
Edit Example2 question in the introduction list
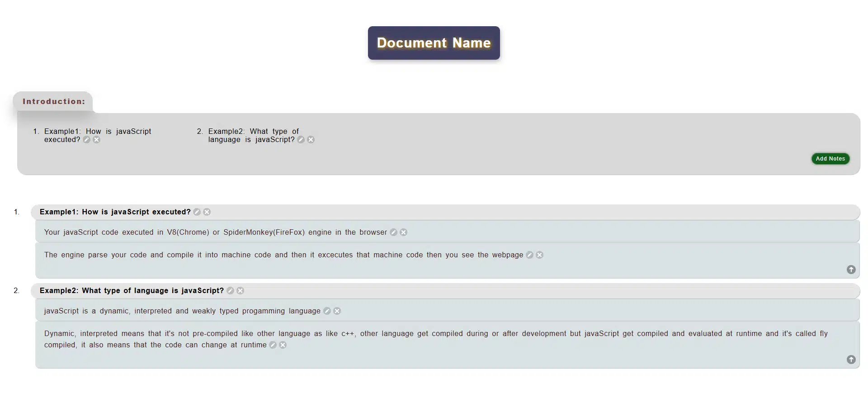[x=301, y=140]
